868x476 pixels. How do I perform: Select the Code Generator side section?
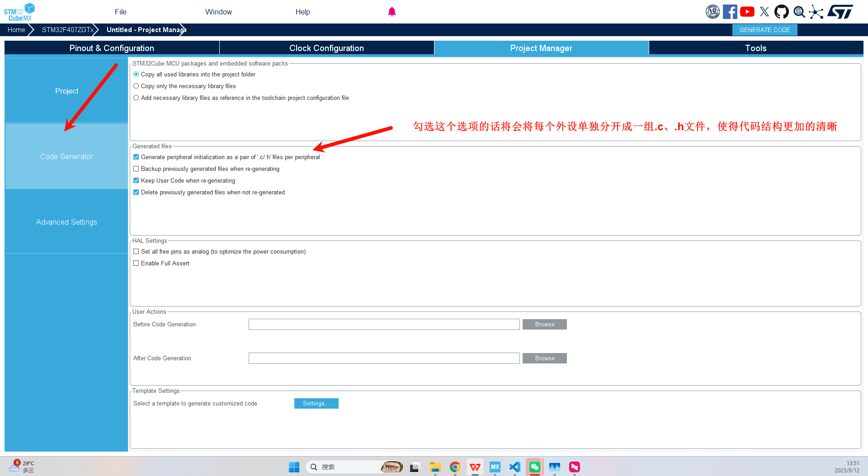coord(66,156)
